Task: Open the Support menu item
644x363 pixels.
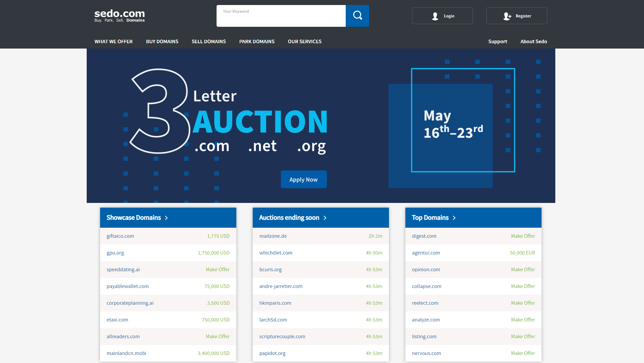Action: (497, 42)
